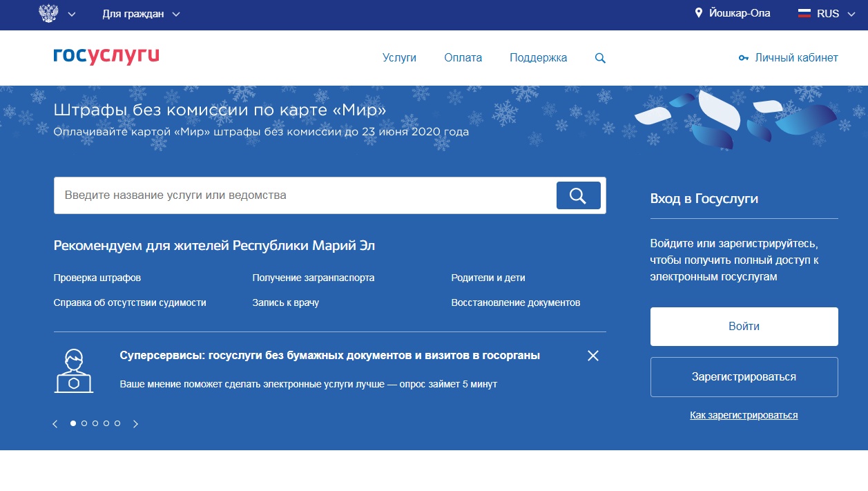The image size is (868, 491).
Task: Expand the dropdown arrow next to emblem
Action: tap(72, 15)
